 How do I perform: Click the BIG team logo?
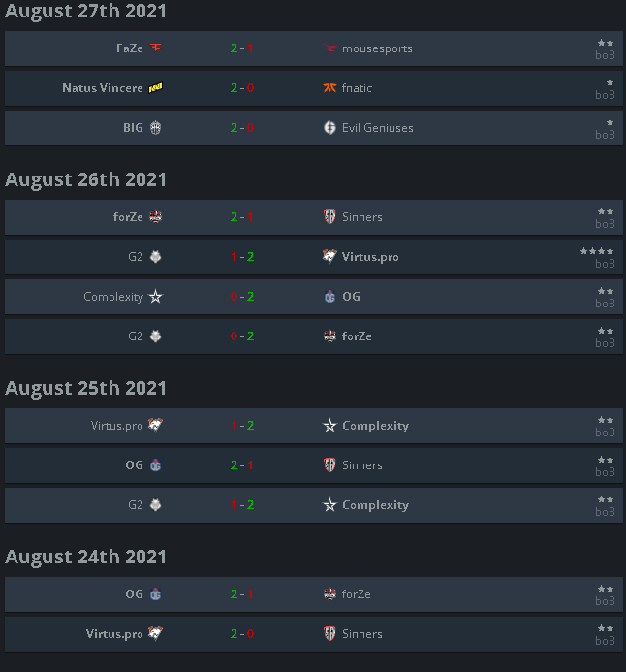coord(155,128)
